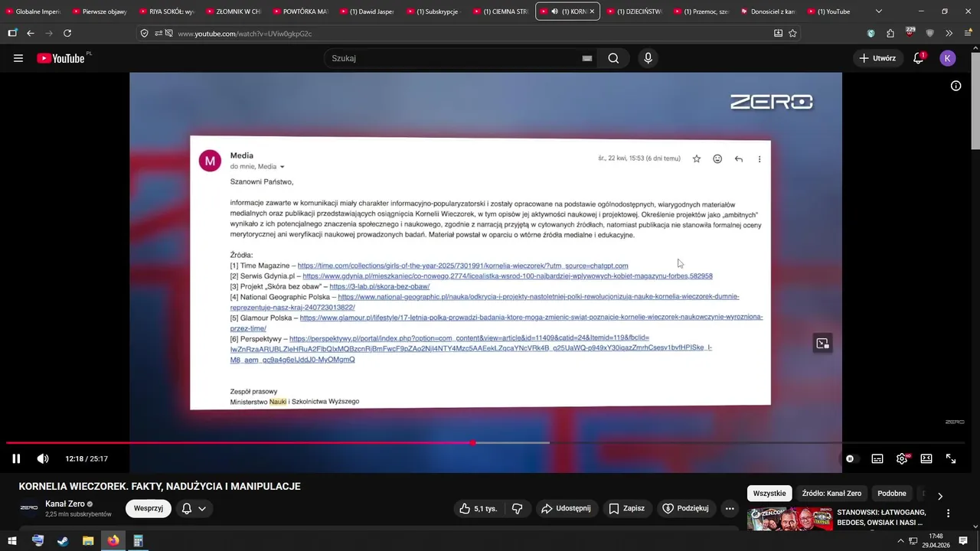Select Źródło: Kanał Zero chip
This screenshot has width=980, height=551.
[x=831, y=494]
